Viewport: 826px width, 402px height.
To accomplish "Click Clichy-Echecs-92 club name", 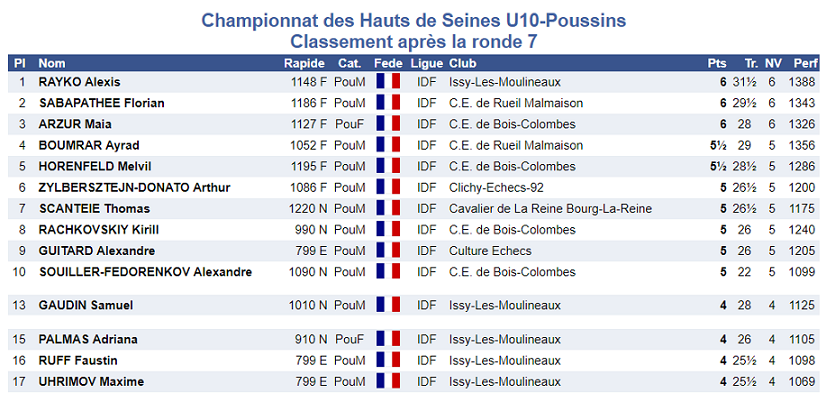I will click(497, 187).
